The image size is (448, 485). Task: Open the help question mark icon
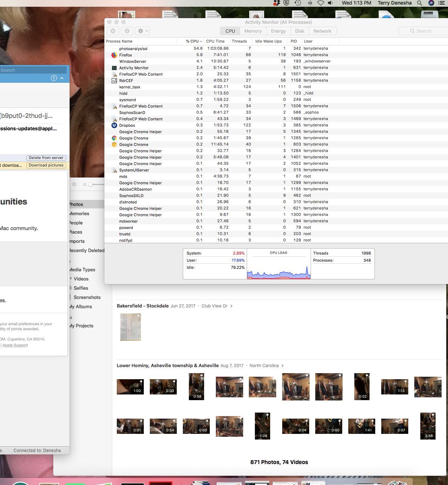click(x=54, y=78)
